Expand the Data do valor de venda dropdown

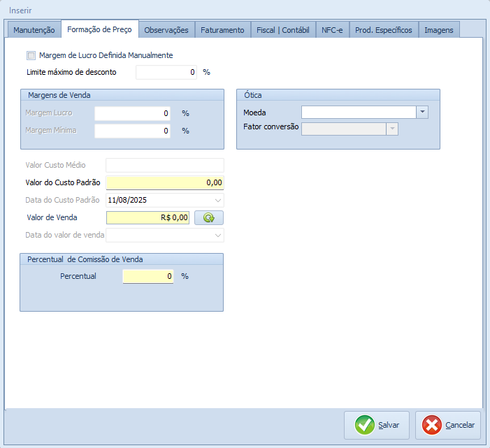pyautogui.click(x=218, y=236)
